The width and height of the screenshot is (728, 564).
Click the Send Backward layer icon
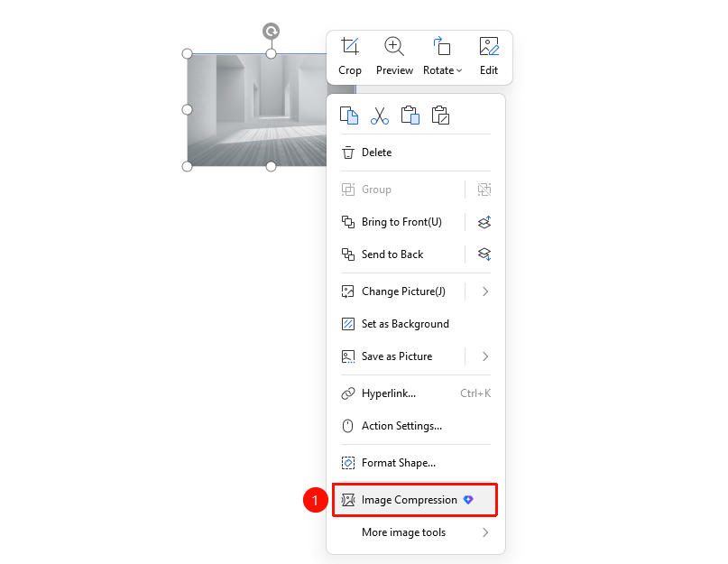pos(484,254)
